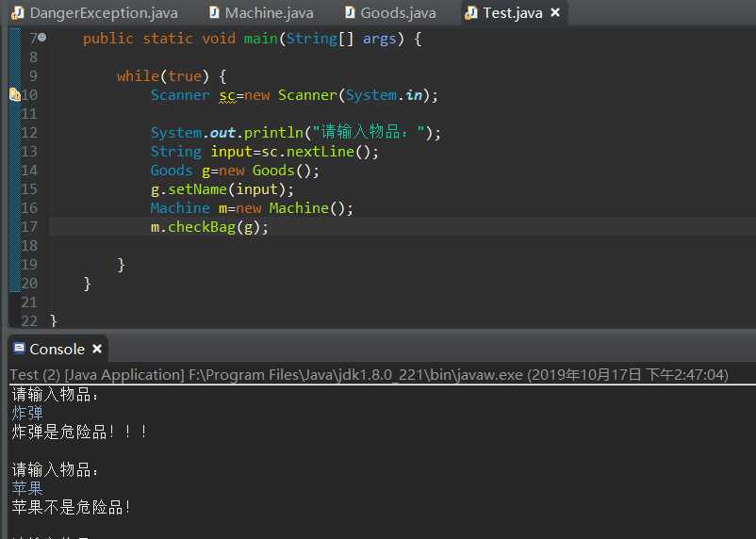Select the Console view tab
This screenshot has width=756, height=539.
pos(57,349)
